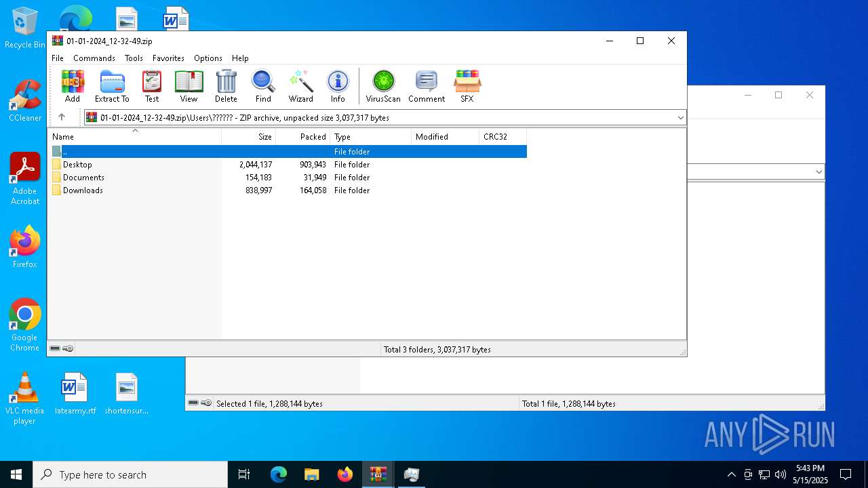Select the shortensur... image file on desktop

point(127,394)
